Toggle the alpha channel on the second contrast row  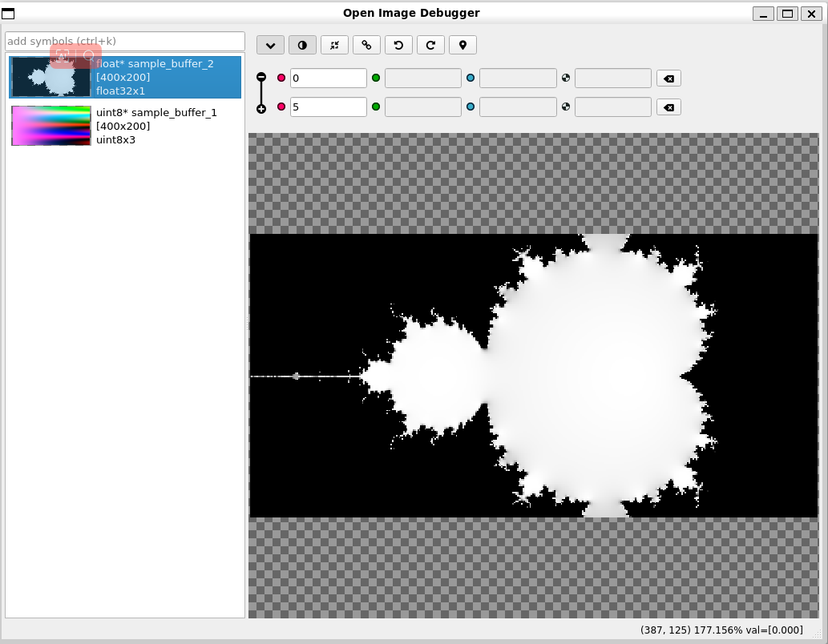pos(566,107)
